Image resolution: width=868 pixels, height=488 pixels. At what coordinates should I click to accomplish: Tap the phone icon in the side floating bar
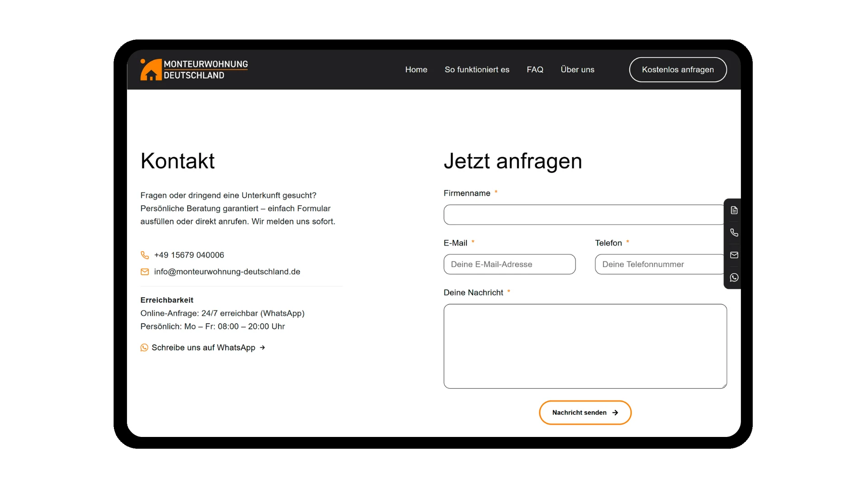734,233
